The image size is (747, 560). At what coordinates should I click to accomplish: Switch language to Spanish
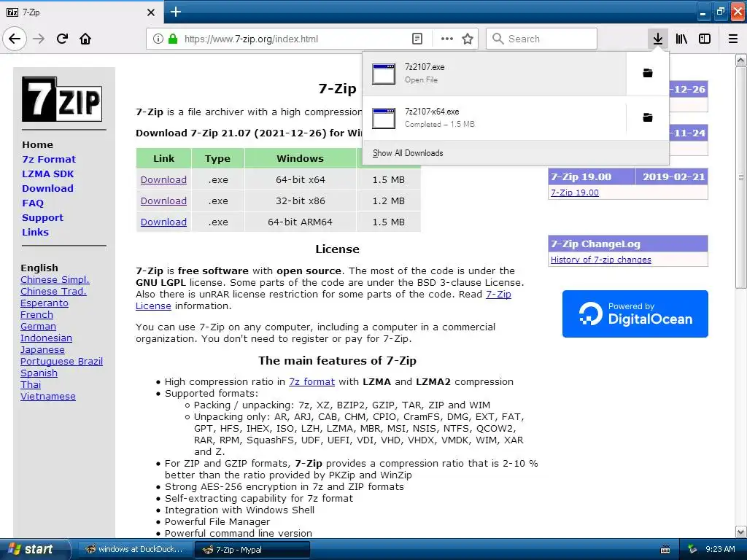pos(39,373)
